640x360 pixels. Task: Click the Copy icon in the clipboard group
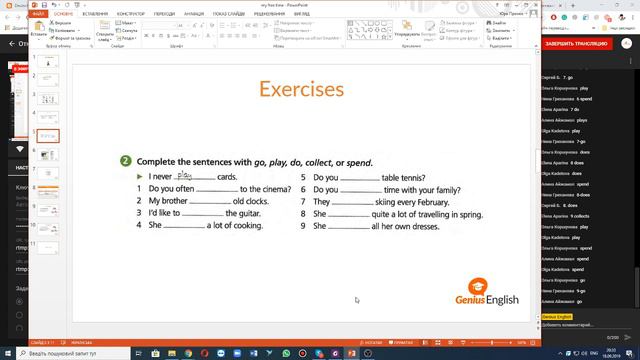52,30
